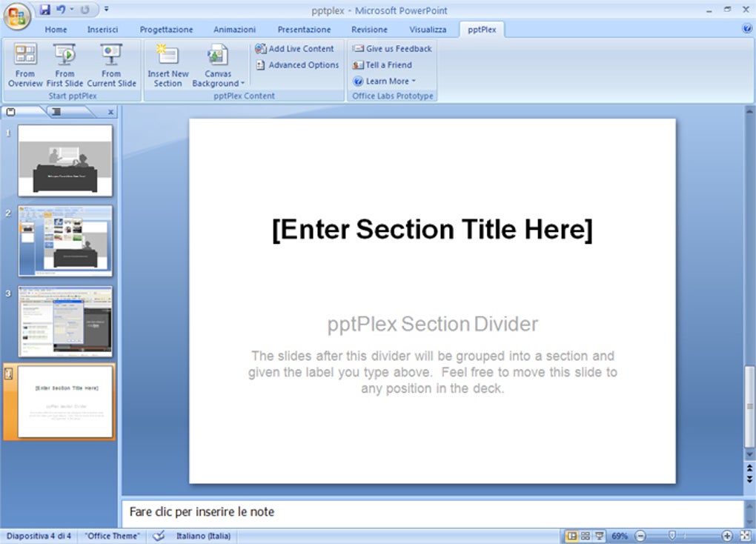756x544 pixels.
Task: Click the slide area scroll down arrow
Action: (749, 454)
